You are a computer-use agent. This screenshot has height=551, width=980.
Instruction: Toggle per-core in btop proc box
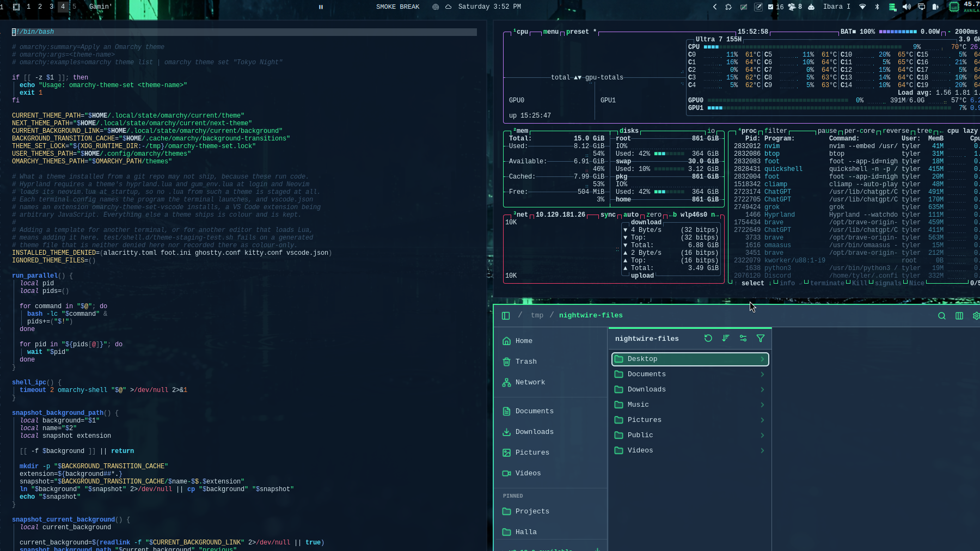(x=860, y=131)
